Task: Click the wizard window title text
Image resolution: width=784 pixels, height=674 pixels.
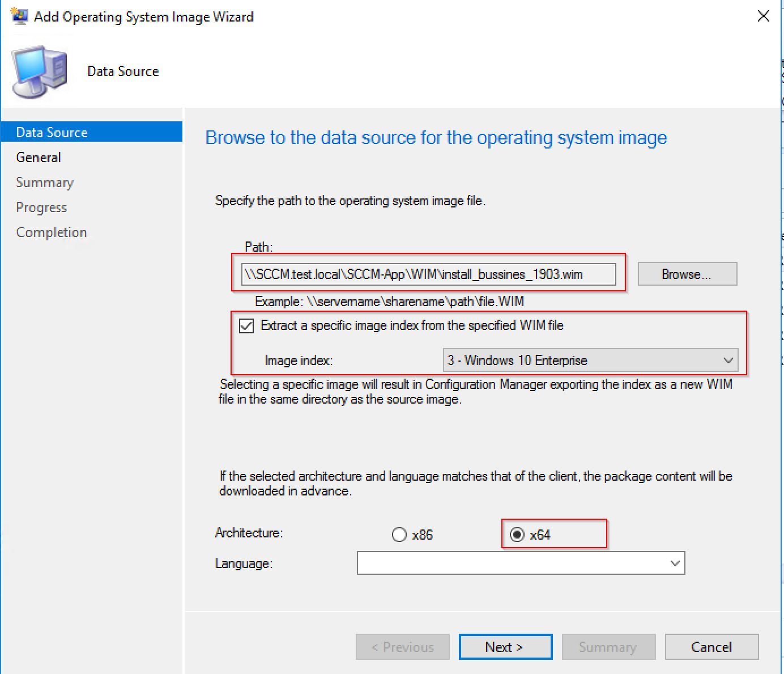Action: pos(143,17)
